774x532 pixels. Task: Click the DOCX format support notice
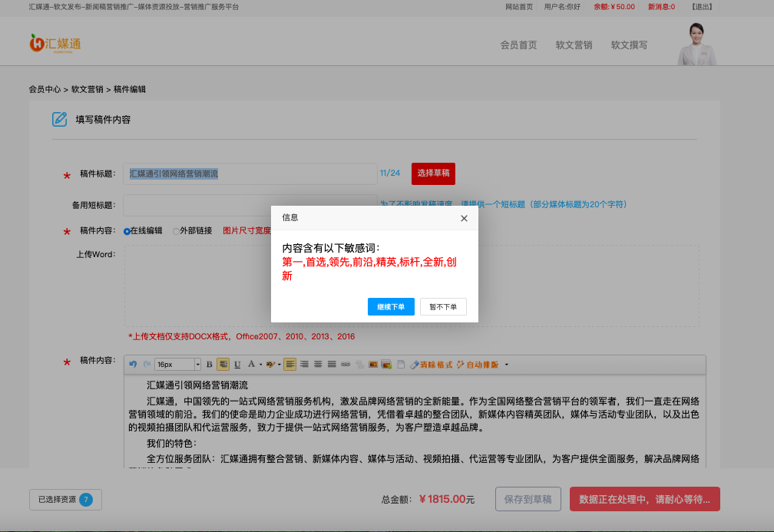coord(241,336)
